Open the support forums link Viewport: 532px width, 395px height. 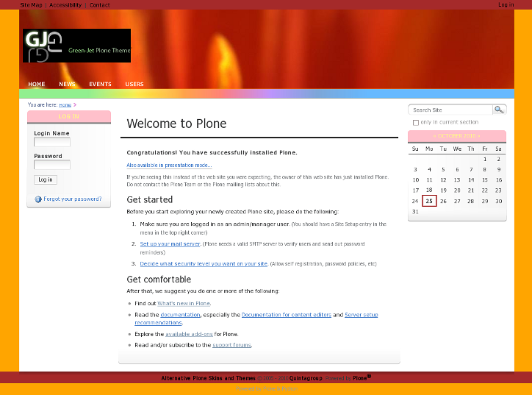pyautogui.click(x=231, y=345)
